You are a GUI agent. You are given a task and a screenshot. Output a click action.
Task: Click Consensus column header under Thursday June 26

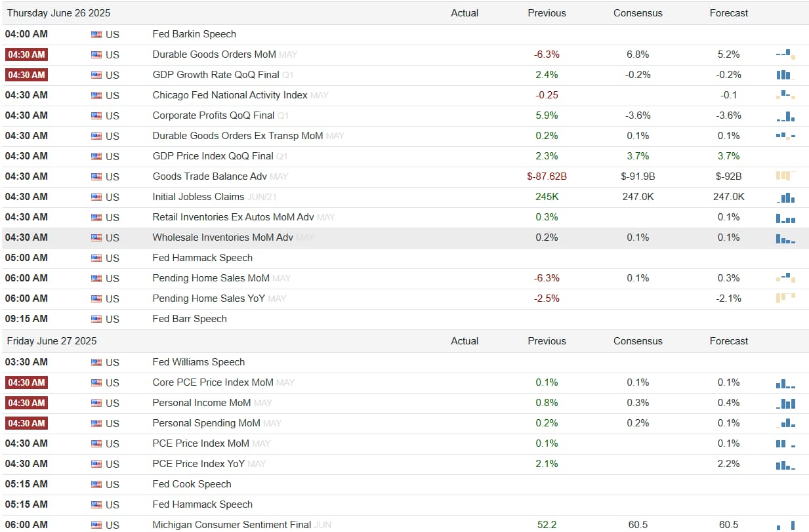pos(638,13)
